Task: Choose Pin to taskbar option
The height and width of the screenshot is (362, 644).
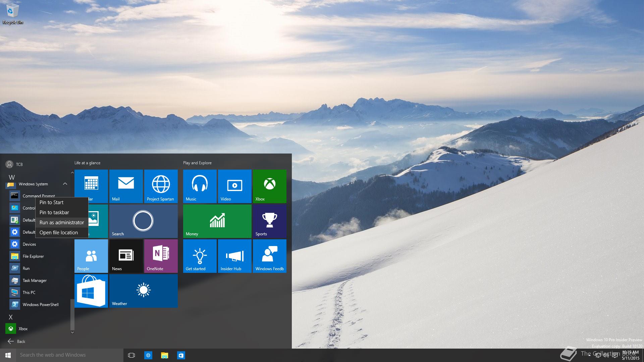Action: tap(54, 213)
